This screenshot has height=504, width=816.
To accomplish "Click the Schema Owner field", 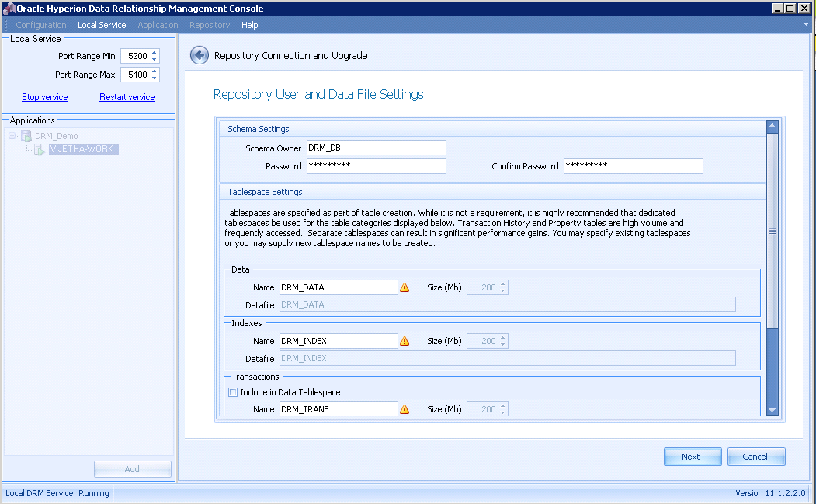I will 377,148.
